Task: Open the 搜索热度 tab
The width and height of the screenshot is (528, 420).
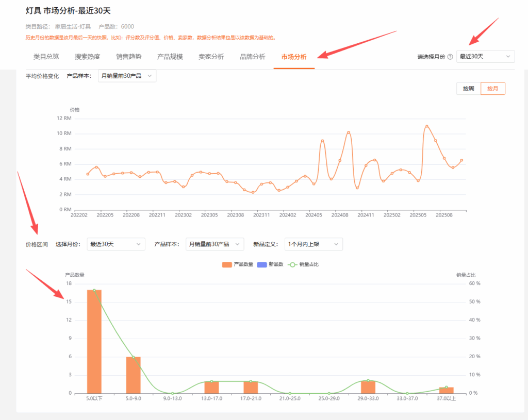Action: coord(87,57)
